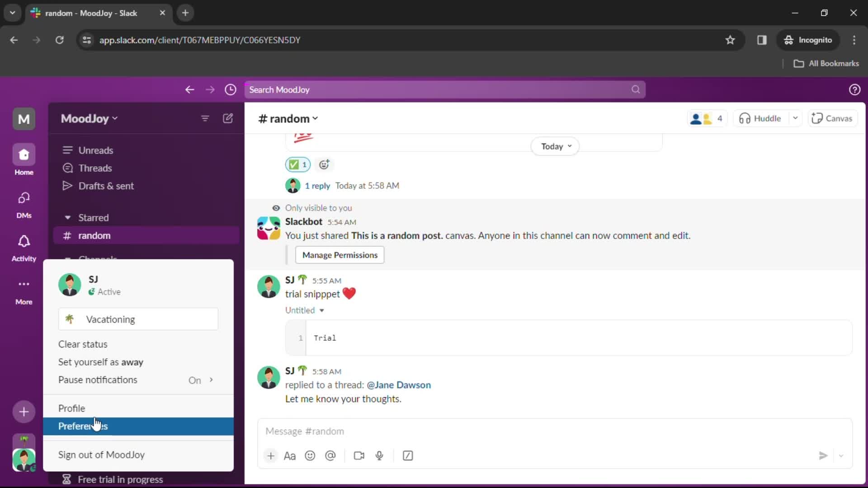This screenshot has width=868, height=488.
Task: Open the attachments plus menu in composer
Action: tap(271, 455)
